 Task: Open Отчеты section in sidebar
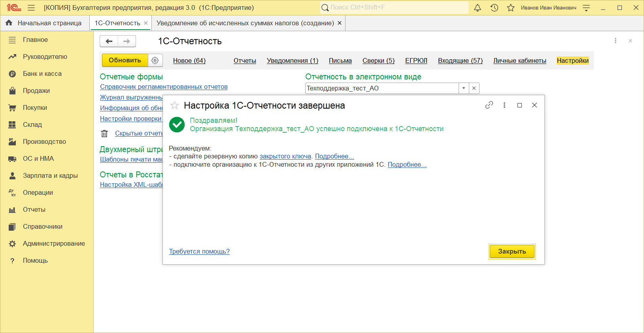click(47, 210)
